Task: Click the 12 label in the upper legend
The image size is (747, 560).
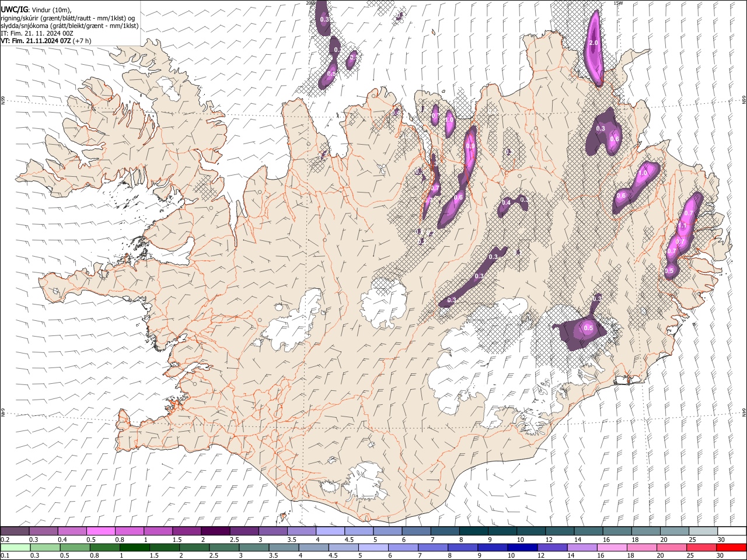Action: click(x=549, y=540)
